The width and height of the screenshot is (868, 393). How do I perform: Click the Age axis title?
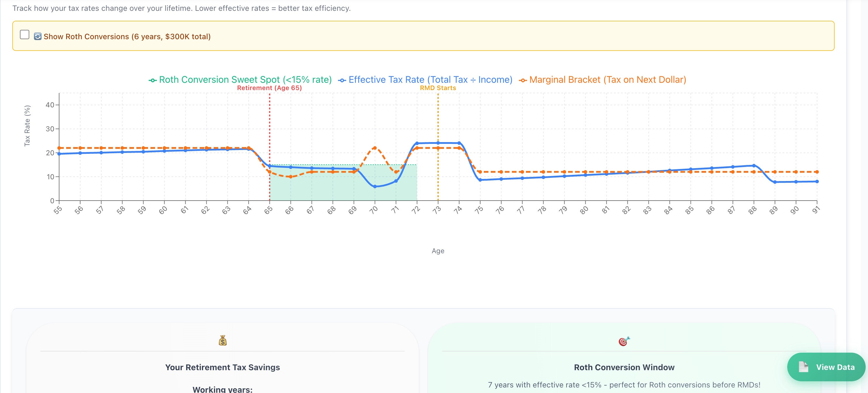pyautogui.click(x=438, y=251)
